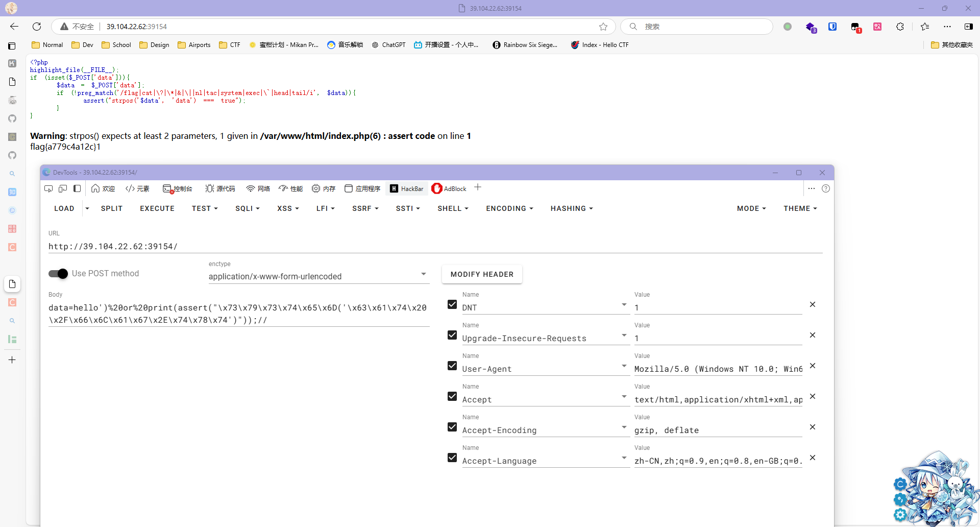
Task: Switch to the HackBar tab
Action: [407, 188]
